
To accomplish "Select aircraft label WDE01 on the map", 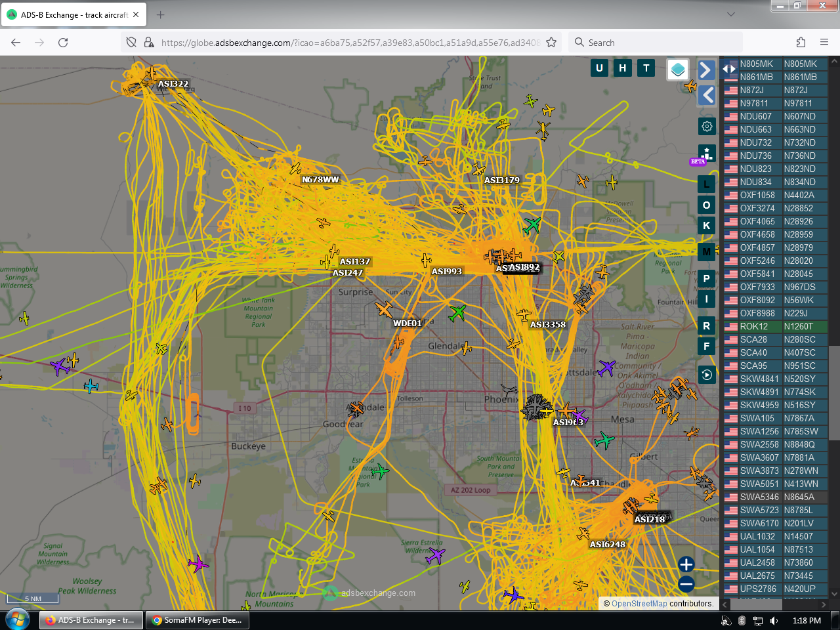I will (408, 324).
